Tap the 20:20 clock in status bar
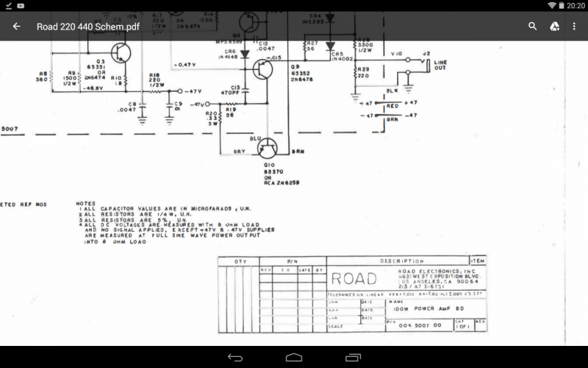 [x=577, y=5]
